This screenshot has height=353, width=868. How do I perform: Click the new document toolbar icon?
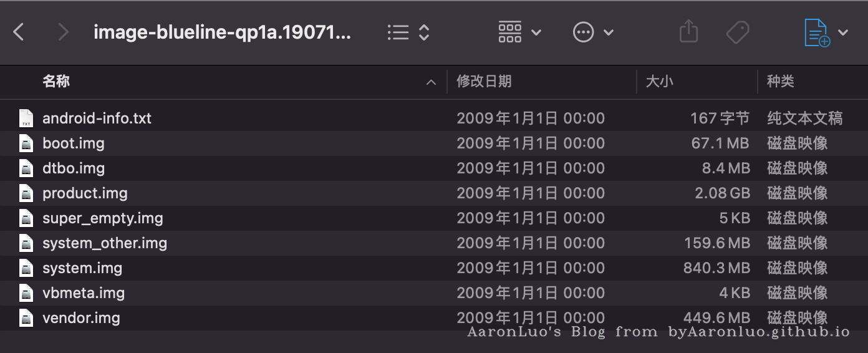817,32
